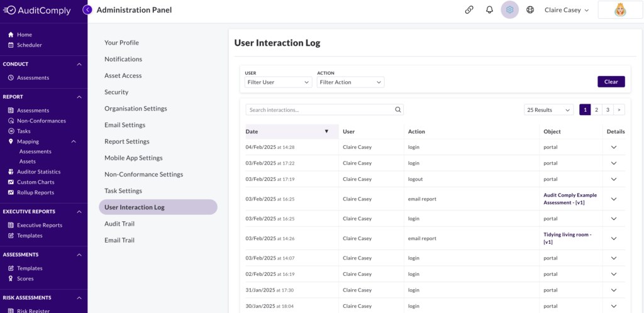This screenshot has height=313, width=644.
Task: Open Mapping Assessments sub-item
Action: [x=35, y=151]
